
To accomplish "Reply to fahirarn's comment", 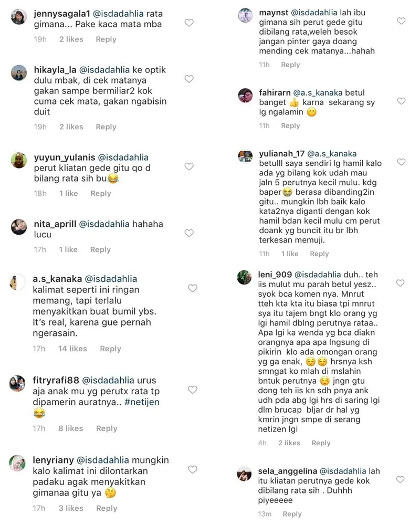I will (290, 126).
